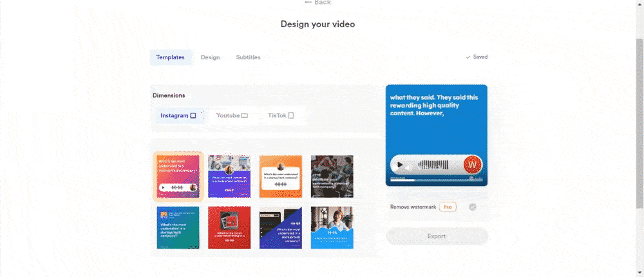
Task: Choose the pink-orange gradient template thumbnail
Action: tap(178, 177)
